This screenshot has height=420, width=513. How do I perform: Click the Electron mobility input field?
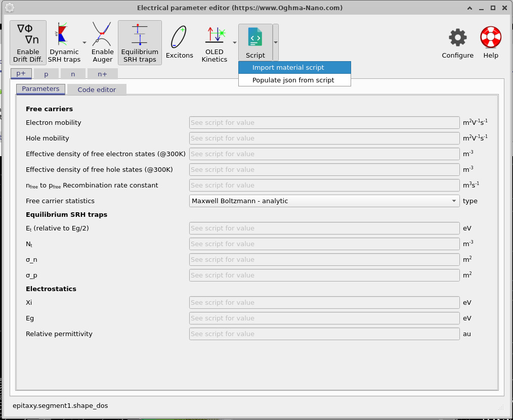pyautogui.click(x=324, y=123)
